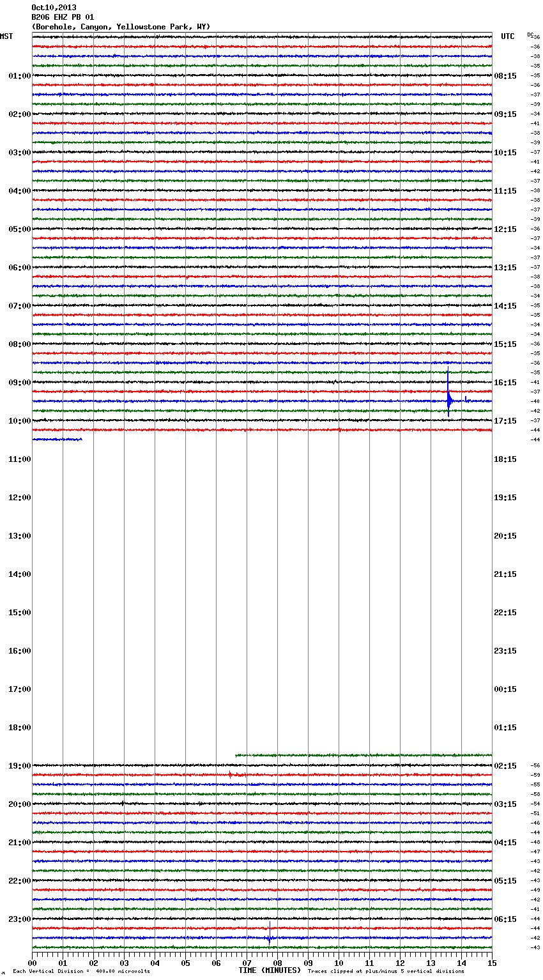This screenshot has width=543, height=980.
Task: Click the traces clipped footnote text
Action: coord(386,972)
